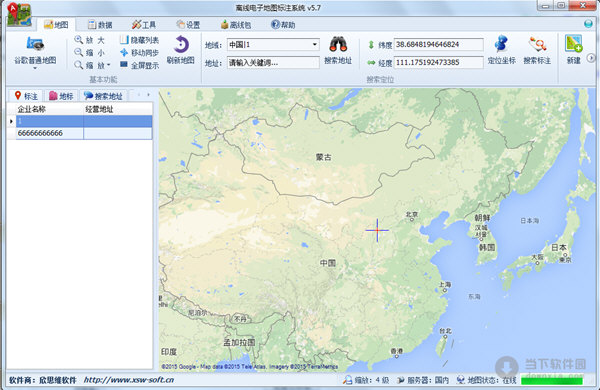Click the 软件商: 欣思维软件 status text
600x390 pixels.
(x=43, y=380)
